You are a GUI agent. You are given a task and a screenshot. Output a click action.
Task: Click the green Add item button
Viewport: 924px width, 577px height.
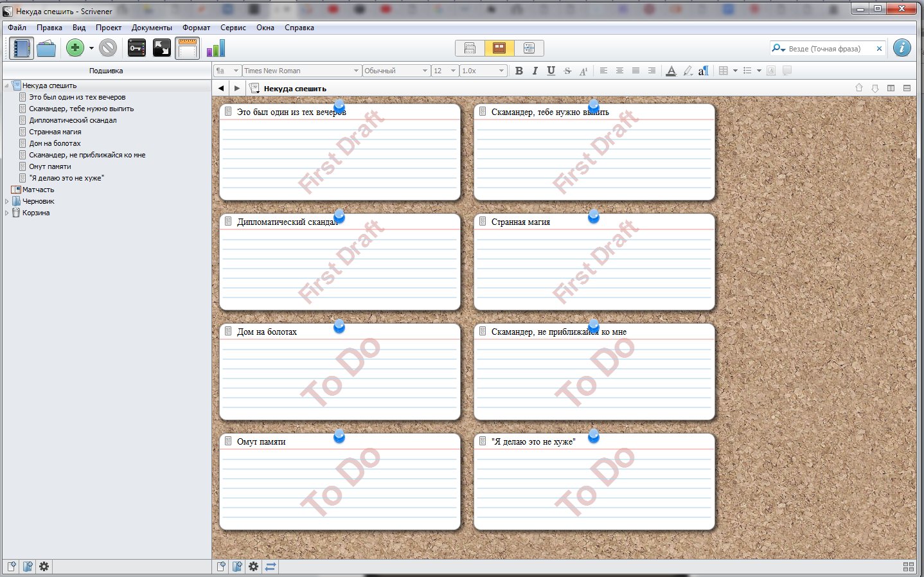[75, 48]
